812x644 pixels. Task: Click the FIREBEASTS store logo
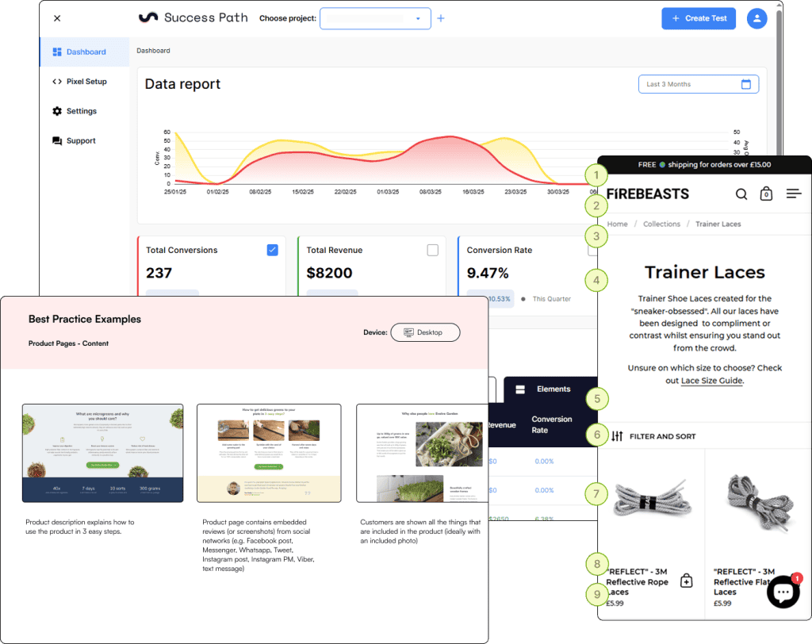(648, 194)
